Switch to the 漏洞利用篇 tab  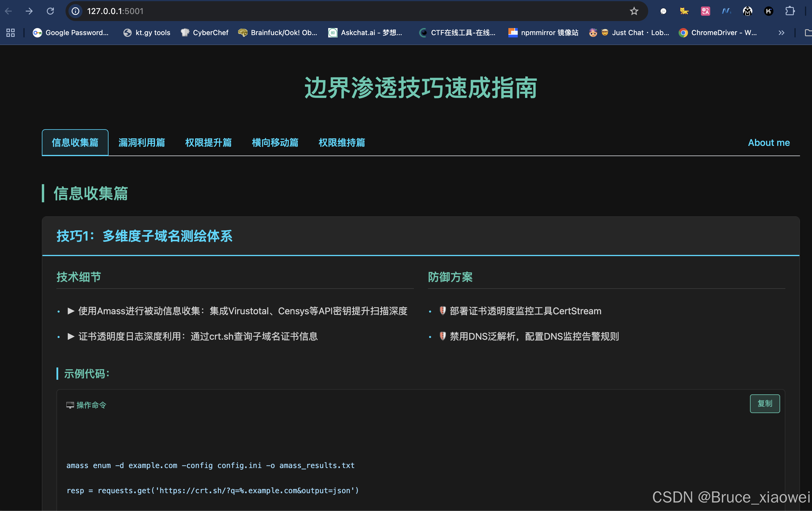pyautogui.click(x=142, y=143)
